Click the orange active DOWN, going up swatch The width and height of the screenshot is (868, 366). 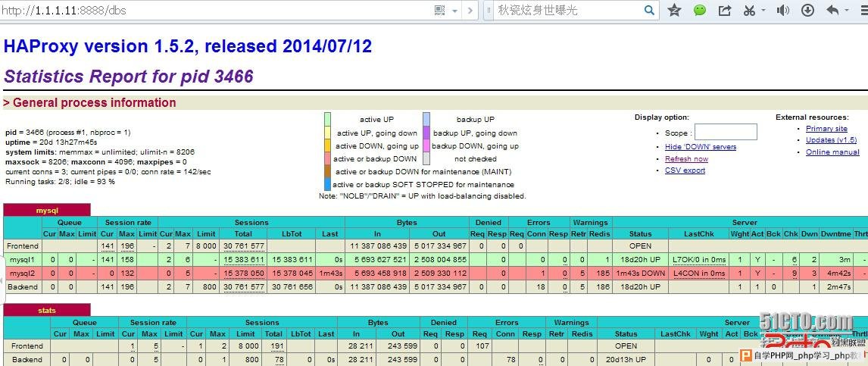point(327,145)
